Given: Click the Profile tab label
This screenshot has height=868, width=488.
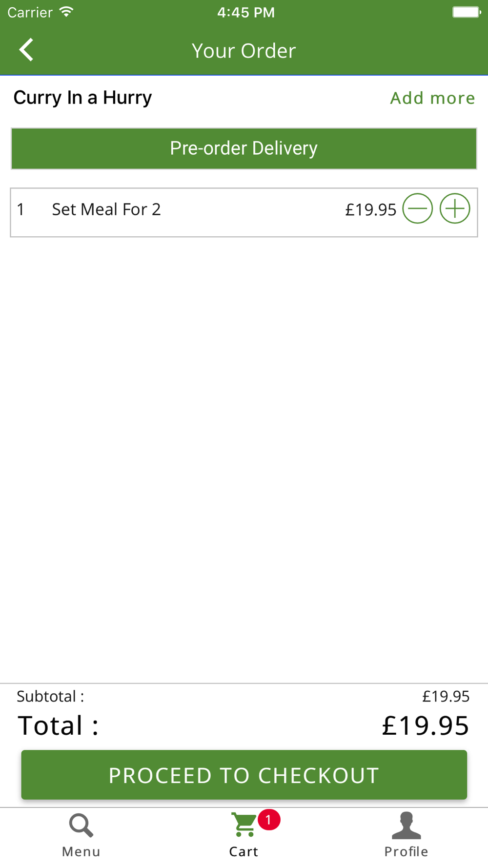Looking at the screenshot, I should [x=406, y=851].
